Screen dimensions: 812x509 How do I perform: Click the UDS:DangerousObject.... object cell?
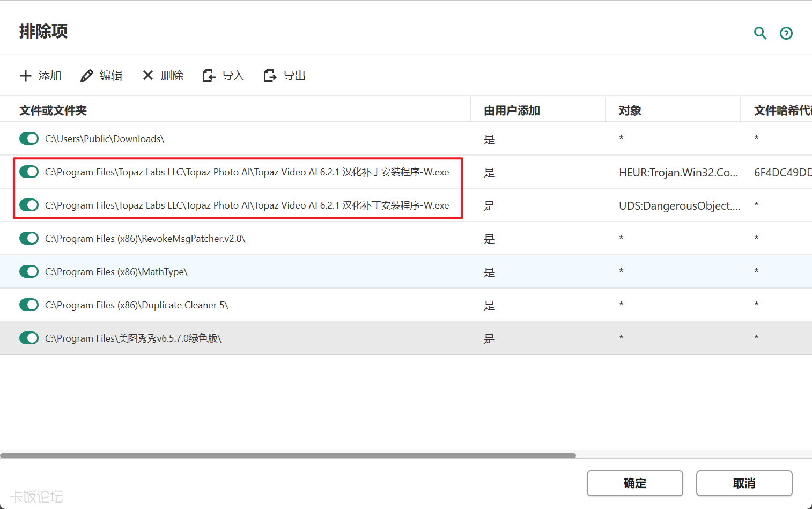pos(680,205)
